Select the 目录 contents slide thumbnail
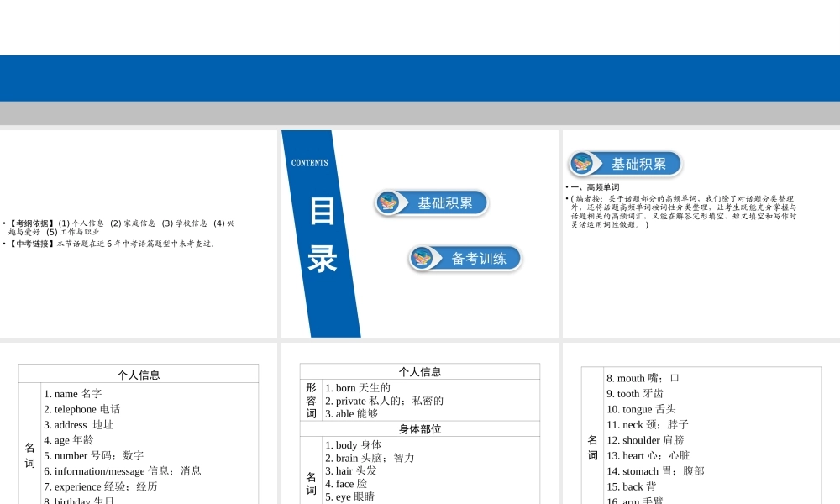 point(419,234)
